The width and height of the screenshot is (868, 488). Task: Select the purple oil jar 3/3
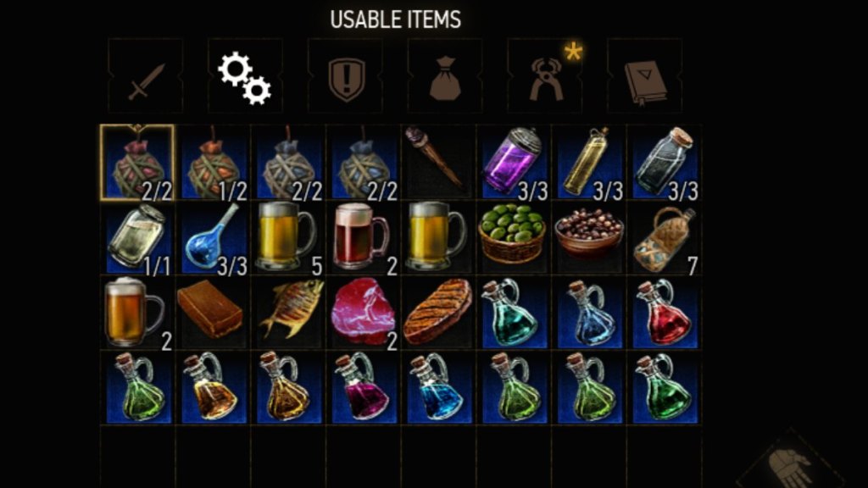(514, 162)
